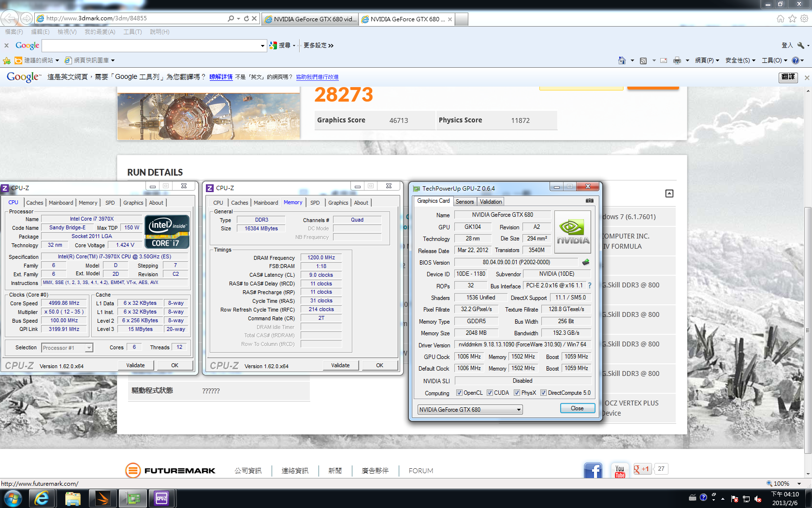Open the Windows Start button

[13, 498]
